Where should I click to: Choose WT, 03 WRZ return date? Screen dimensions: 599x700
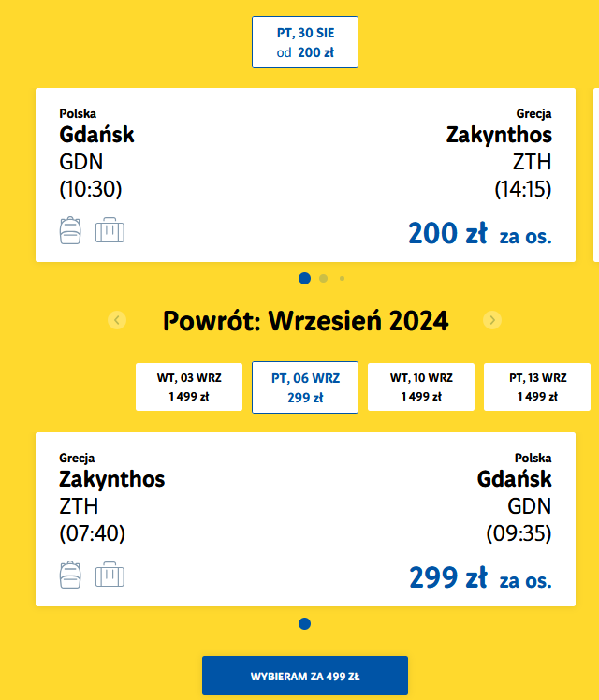pyautogui.click(x=189, y=387)
